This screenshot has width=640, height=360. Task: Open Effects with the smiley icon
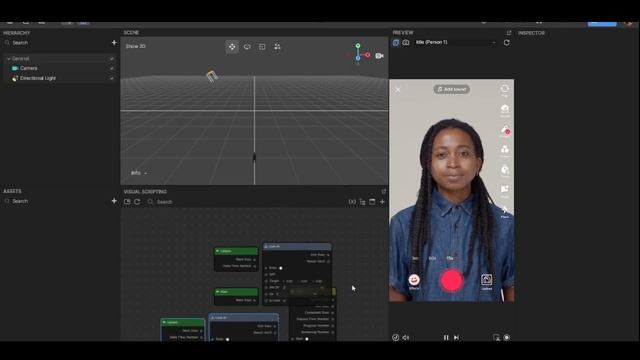coord(414,281)
